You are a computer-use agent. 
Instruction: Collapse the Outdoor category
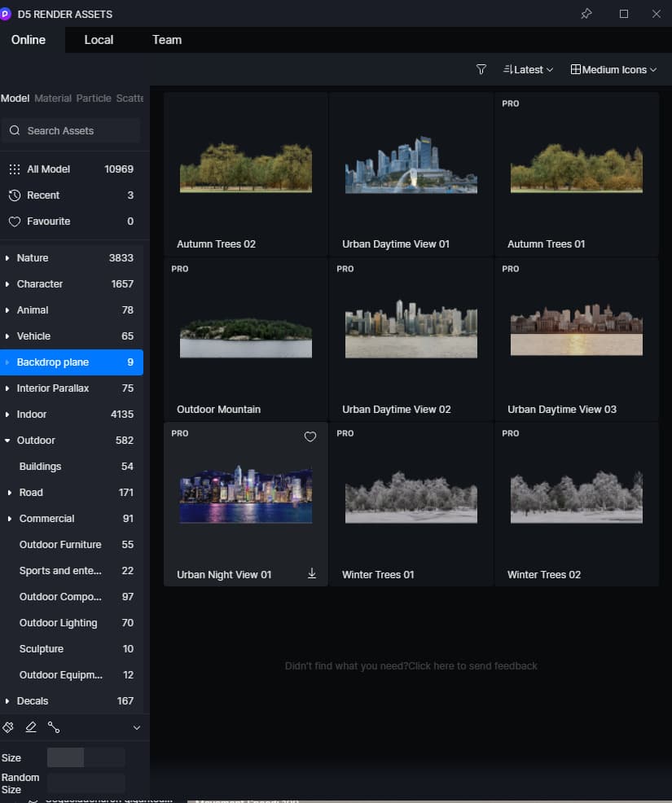tap(8, 441)
